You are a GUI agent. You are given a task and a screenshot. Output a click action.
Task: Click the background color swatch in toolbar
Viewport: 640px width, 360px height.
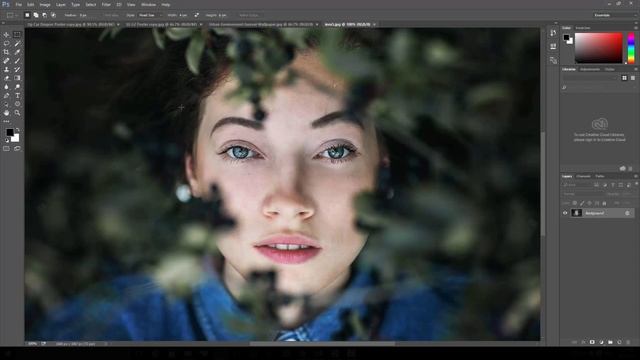pyautogui.click(x=15, y=138)
